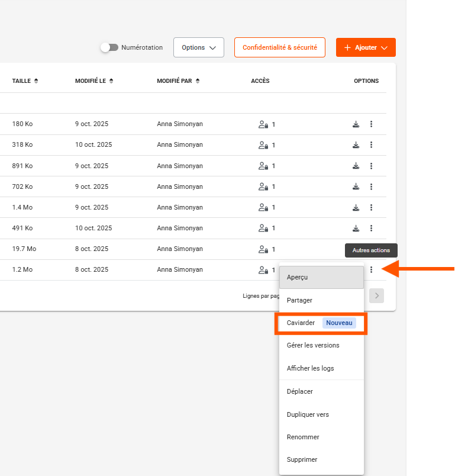455x476 pixels.
Task: Sort by Taille column
Action: coord(25,81)
